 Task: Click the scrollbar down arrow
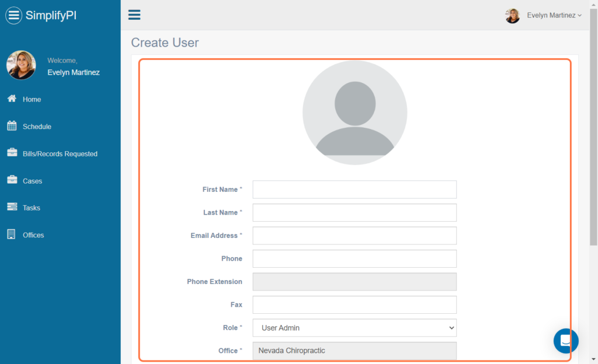[x=593, y=359]
